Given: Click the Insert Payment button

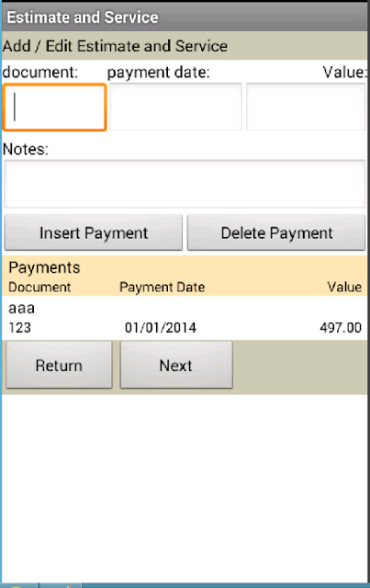Looking at the screenshot, I should 94,232.
